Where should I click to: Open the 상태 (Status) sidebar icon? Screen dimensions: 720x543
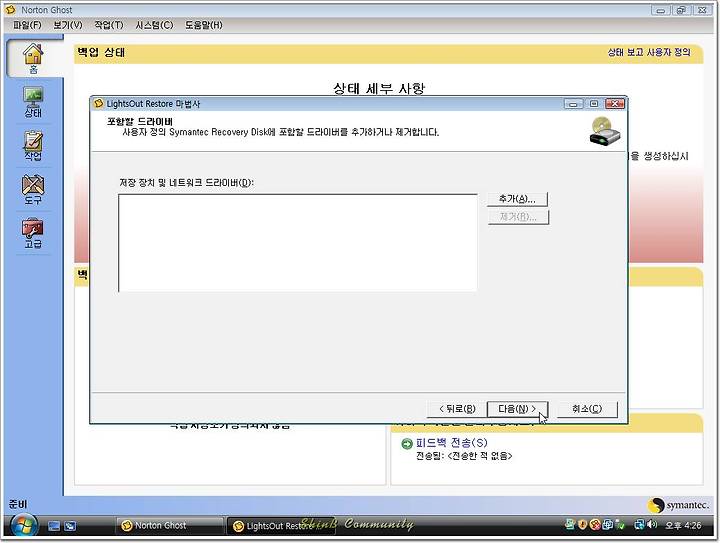click(33, 102)
